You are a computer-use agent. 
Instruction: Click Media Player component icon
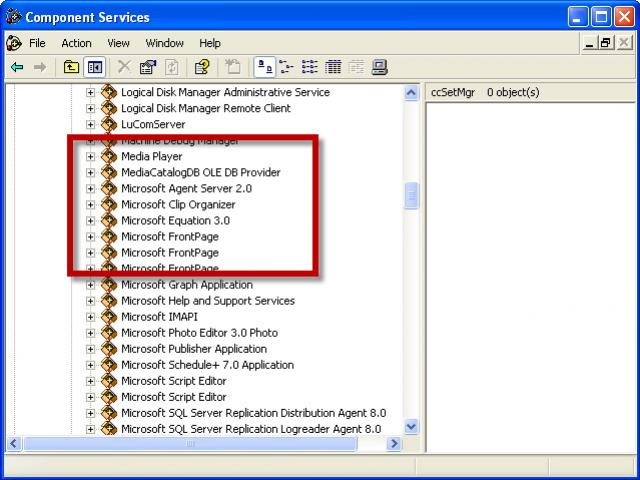click(x=109, y=156)
